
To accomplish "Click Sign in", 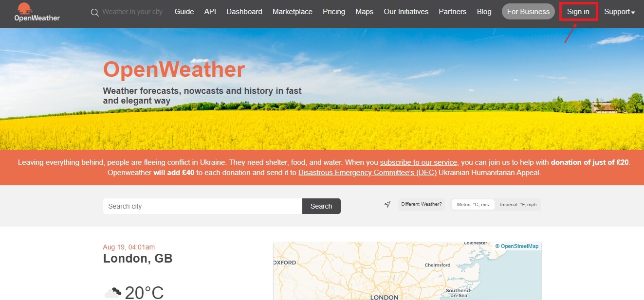I will (578, 12).
